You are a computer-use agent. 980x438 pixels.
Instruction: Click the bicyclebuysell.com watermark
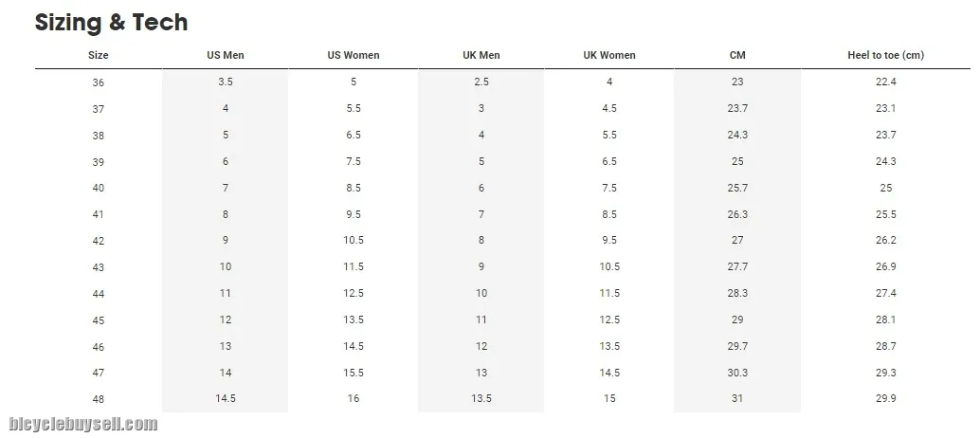point(83,425)
